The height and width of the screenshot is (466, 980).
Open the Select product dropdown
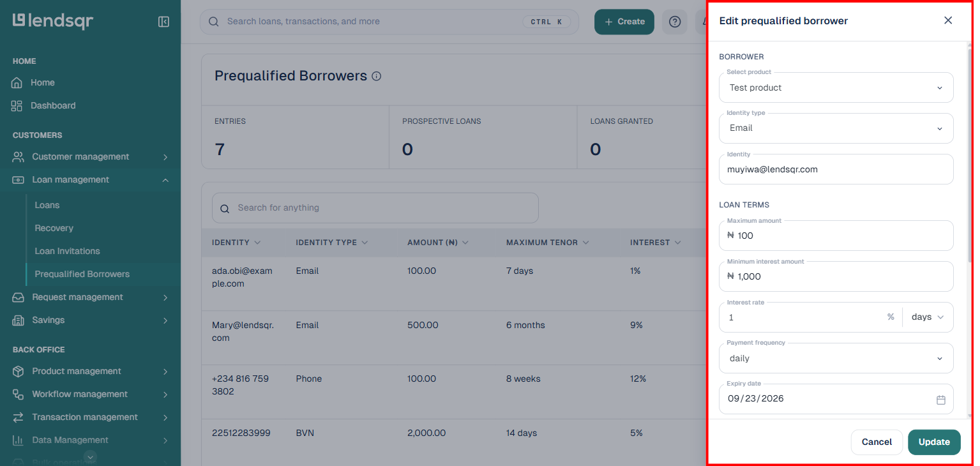click(836, 87)
